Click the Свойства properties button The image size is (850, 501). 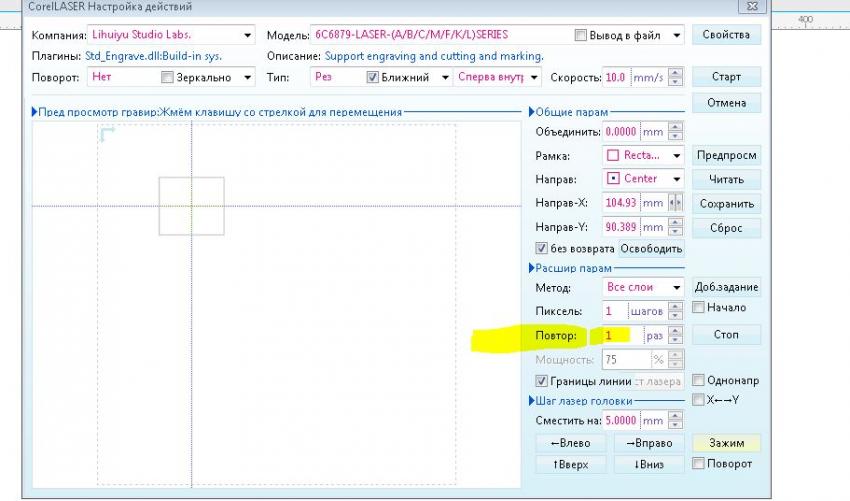pyautogui.click(x=726, y=35)
